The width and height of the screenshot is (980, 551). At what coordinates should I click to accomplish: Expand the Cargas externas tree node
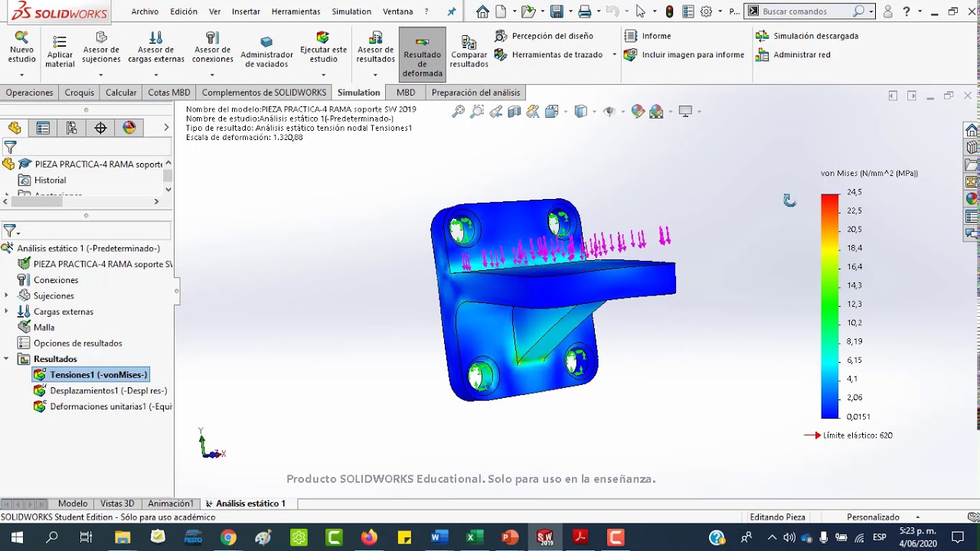(x=7, y=311)
